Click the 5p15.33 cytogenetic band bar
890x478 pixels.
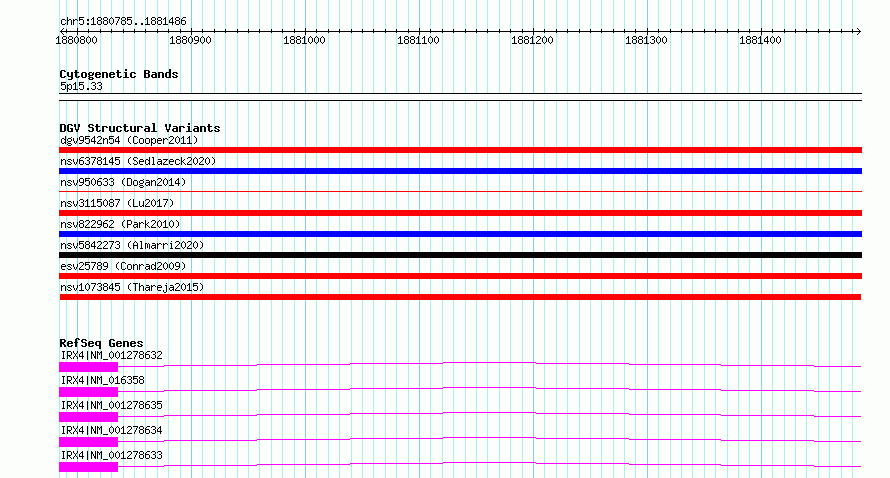[460, 97]
